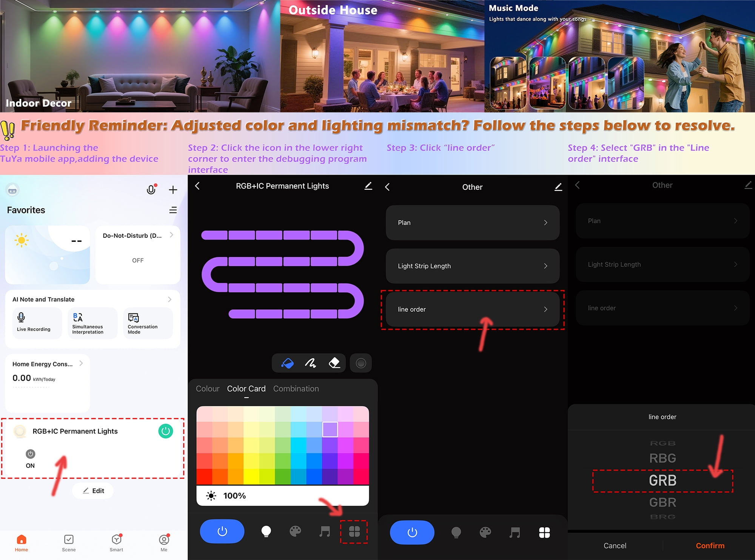Viewport: 755px width, 560px height.
Task: Open the Favorites list menu icon
Action: [x=173, y=210]
